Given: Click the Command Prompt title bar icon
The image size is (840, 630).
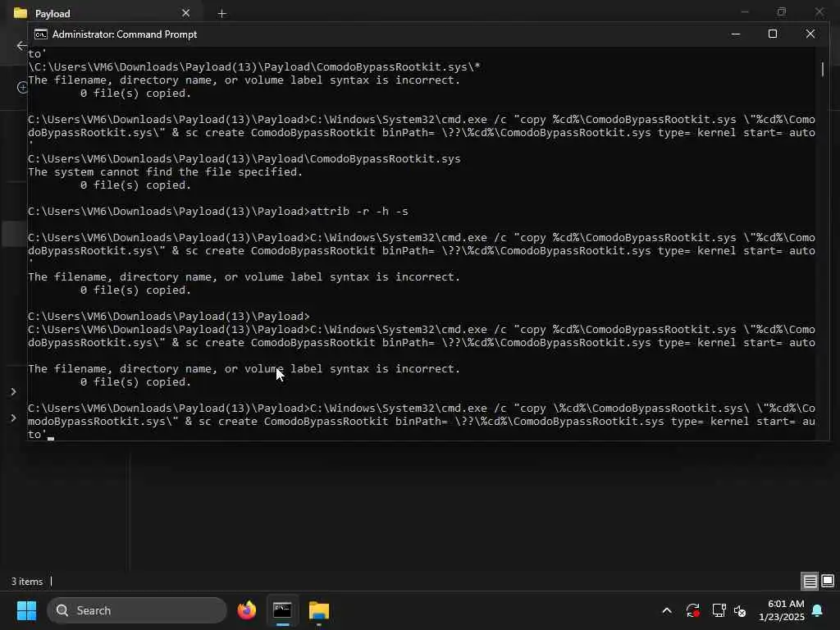Looking at the screenshot, I should [41, 34].
